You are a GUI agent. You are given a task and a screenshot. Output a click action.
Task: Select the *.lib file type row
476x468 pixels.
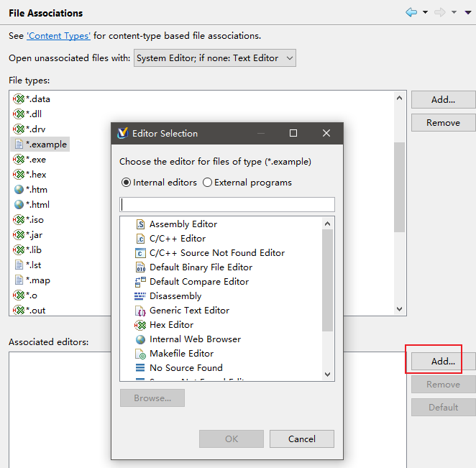click(27, 250)
